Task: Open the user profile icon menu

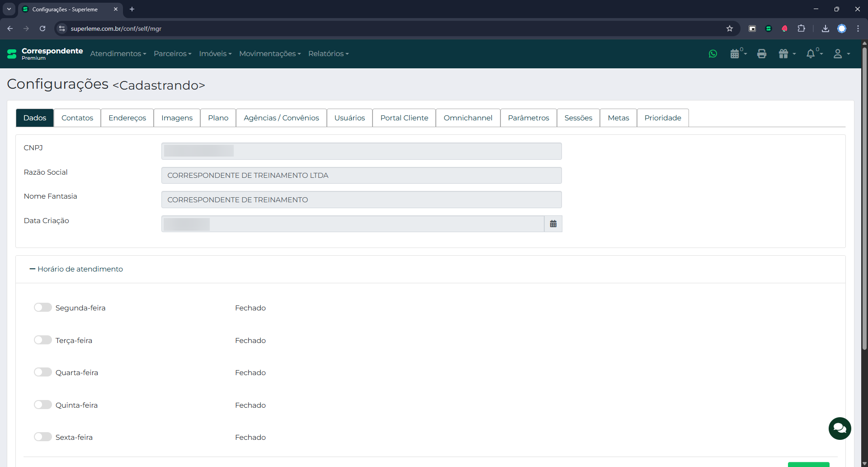Action: (838, 54)
